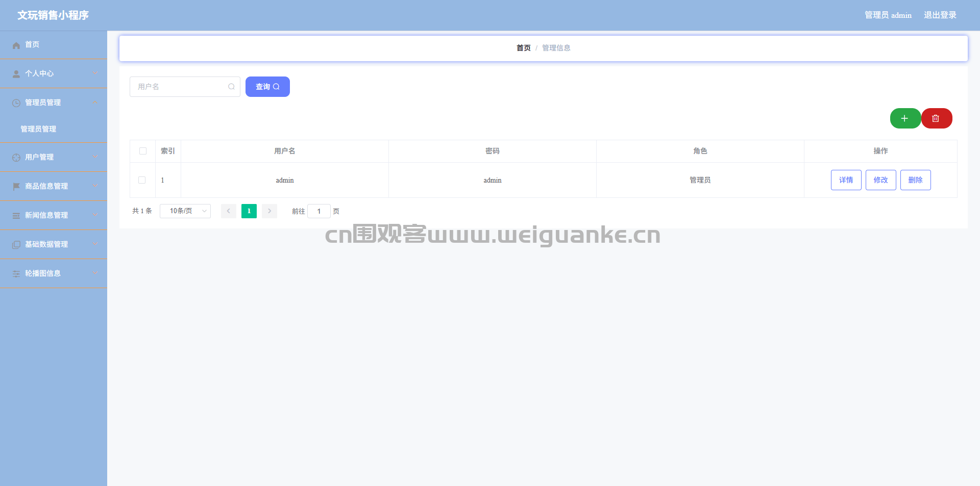
Task: Click the red trash delete button
Action: point(936,118)
